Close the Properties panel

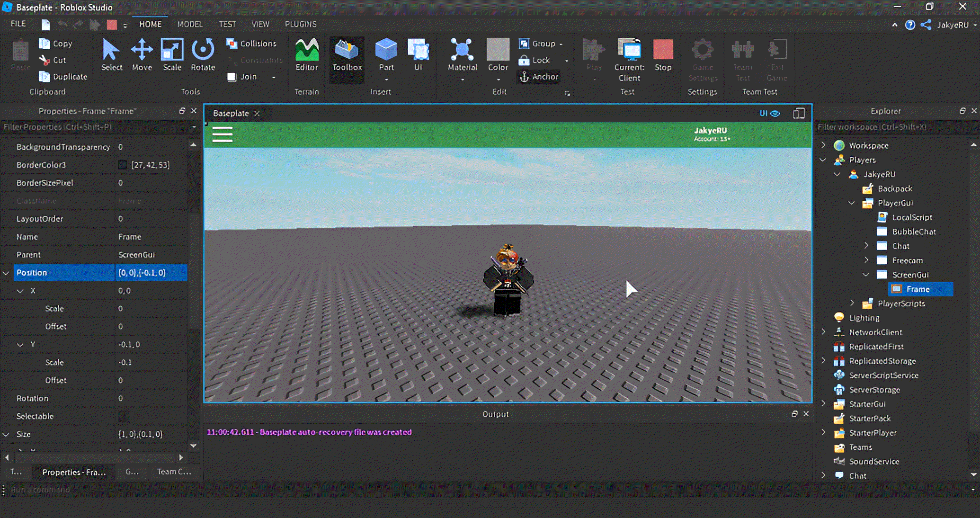(194, 111)
